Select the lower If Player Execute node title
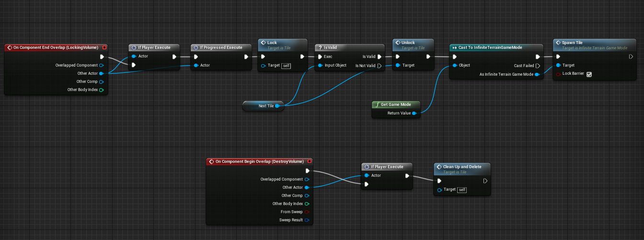Viewport: 644px width, 240px height. tap(387, 167)
